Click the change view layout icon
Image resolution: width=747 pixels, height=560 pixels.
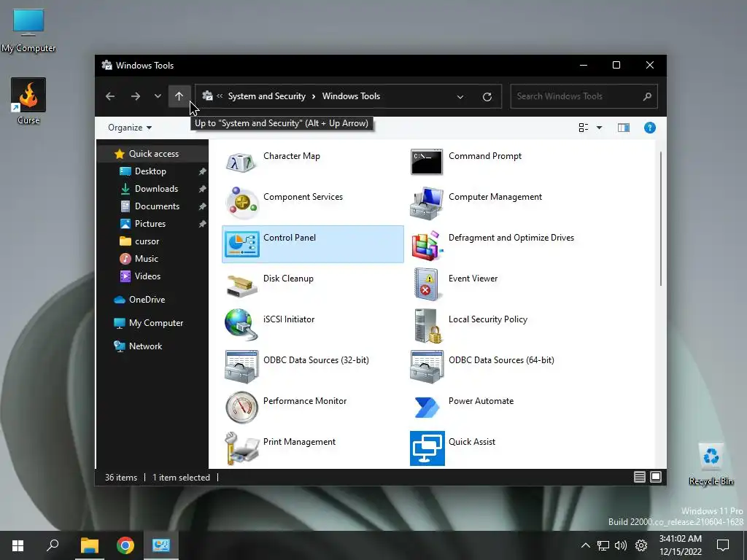(x=583, y=128)
